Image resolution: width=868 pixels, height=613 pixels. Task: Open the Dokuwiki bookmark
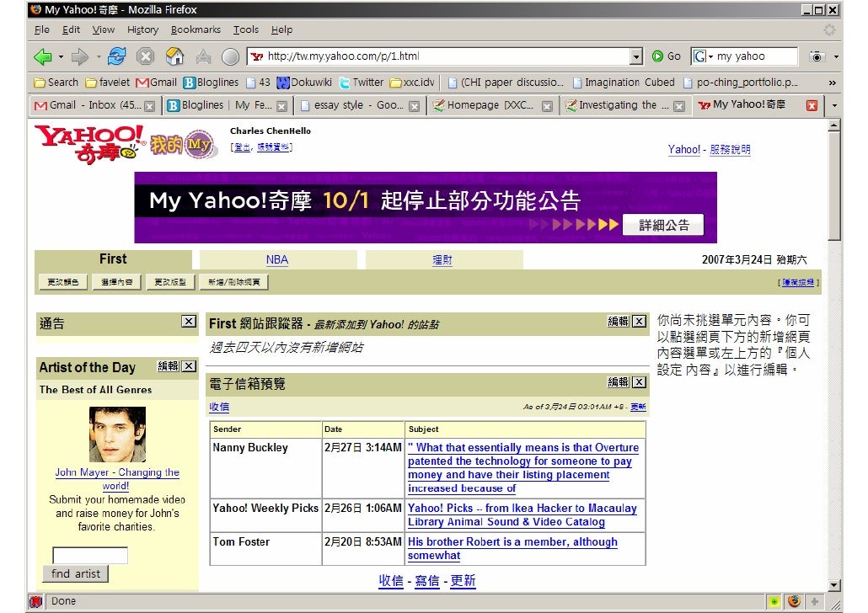tap(304, 83)
